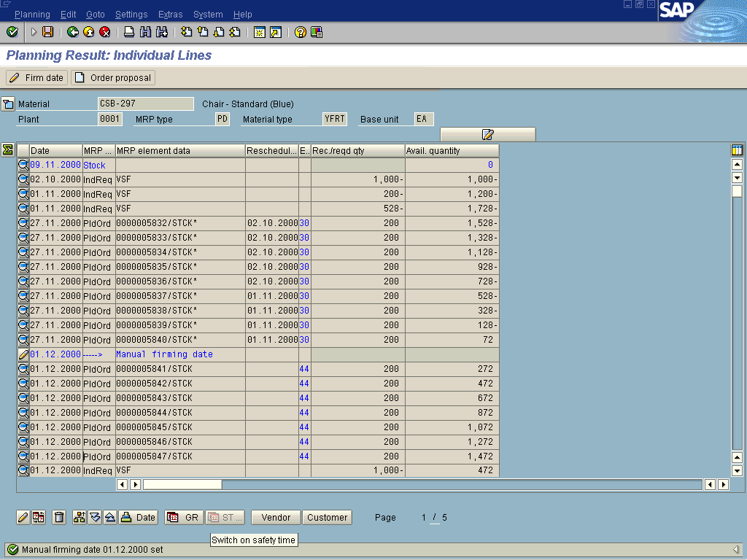Cancel with the red X icon
This screenshot has height=560, width=747.
coord(105,32)
